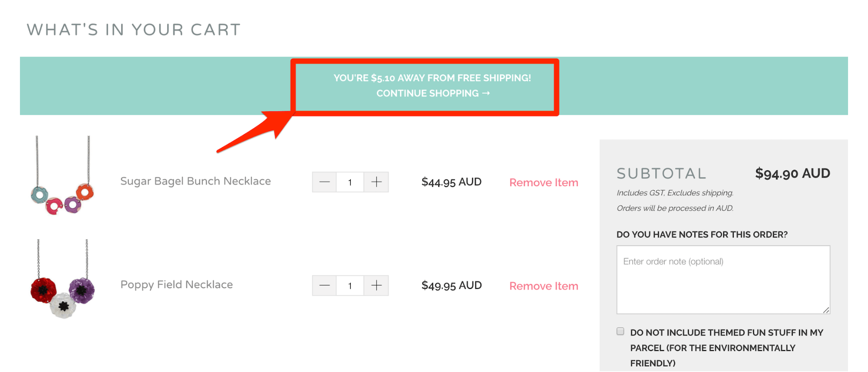This screenshot has height=372, width=868.
Task: Click the environmentally friendly checkbox label text
Action: click(x=726, y=348)
